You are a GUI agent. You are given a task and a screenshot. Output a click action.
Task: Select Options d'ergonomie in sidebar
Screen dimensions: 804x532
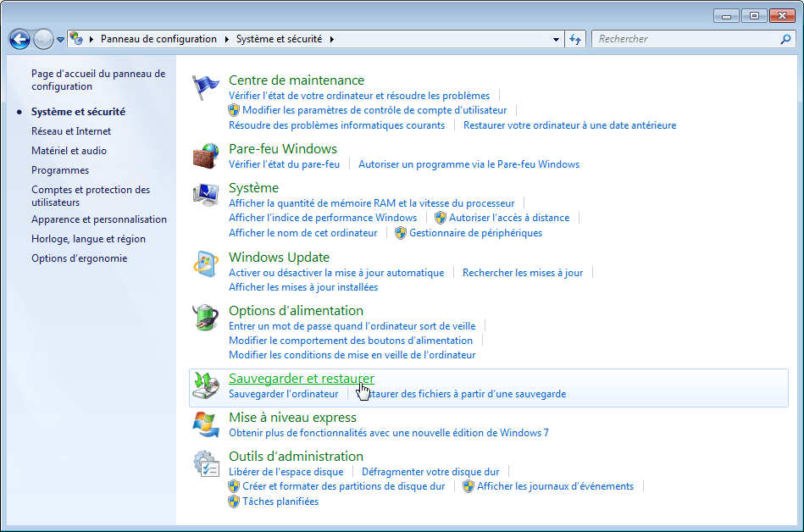[80, 258]
